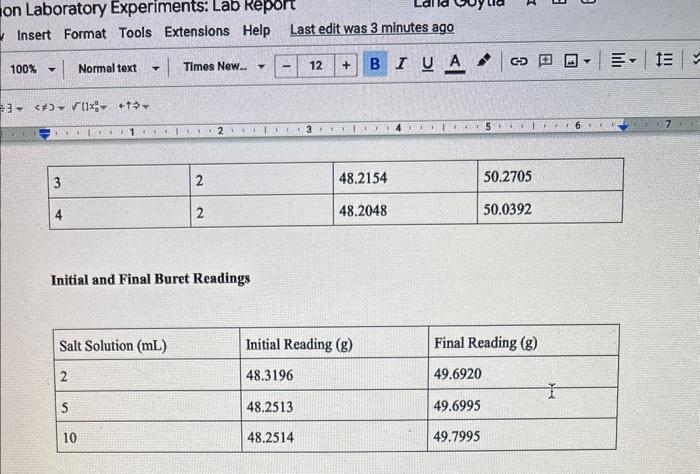
Task: Click the cell containing 49.7995
Action: click(x=522, y=435)
